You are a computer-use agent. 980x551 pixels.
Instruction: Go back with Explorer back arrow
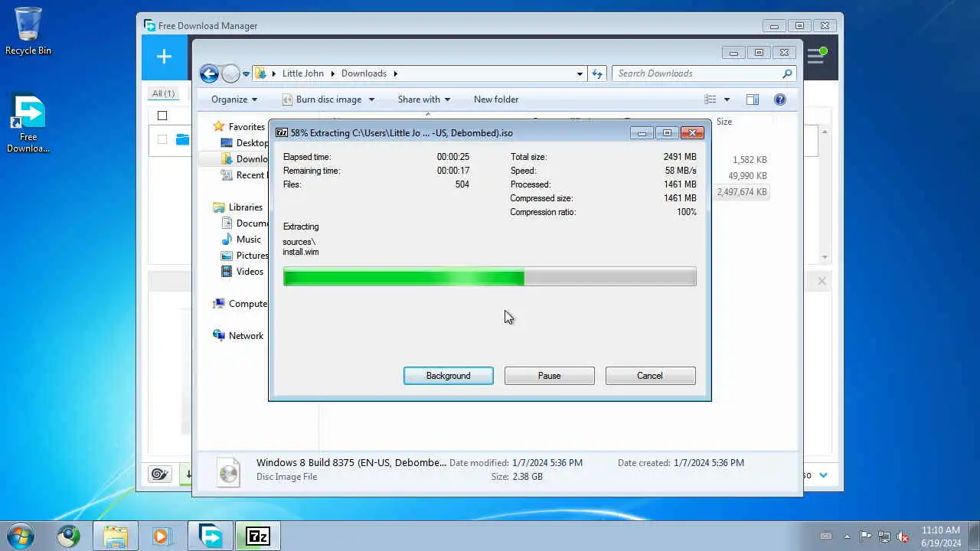click(209, 73)
